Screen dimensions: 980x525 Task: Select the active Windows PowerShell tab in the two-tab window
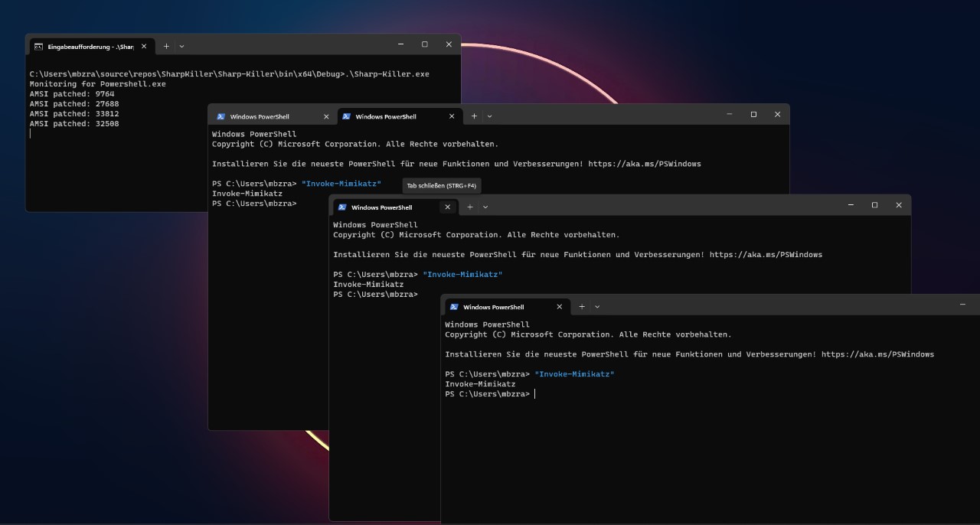pos(400,116)
